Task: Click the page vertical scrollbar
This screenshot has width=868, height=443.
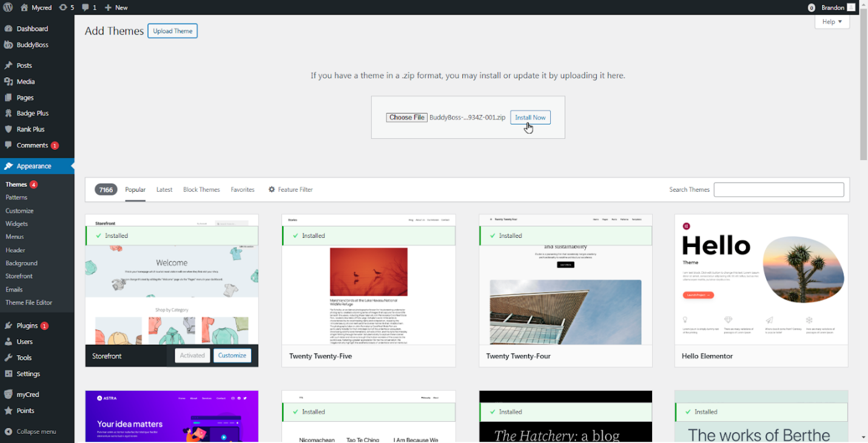Action: (864, 85)
